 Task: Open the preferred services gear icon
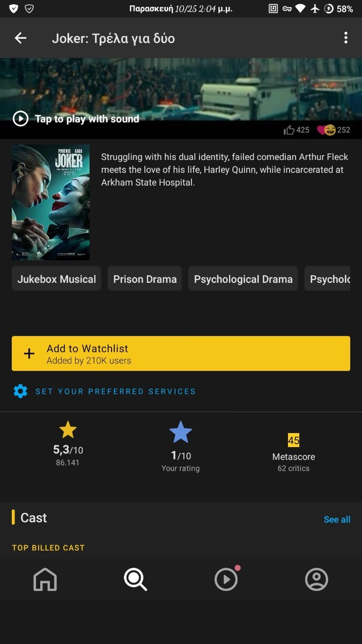[x=20, y=391]
